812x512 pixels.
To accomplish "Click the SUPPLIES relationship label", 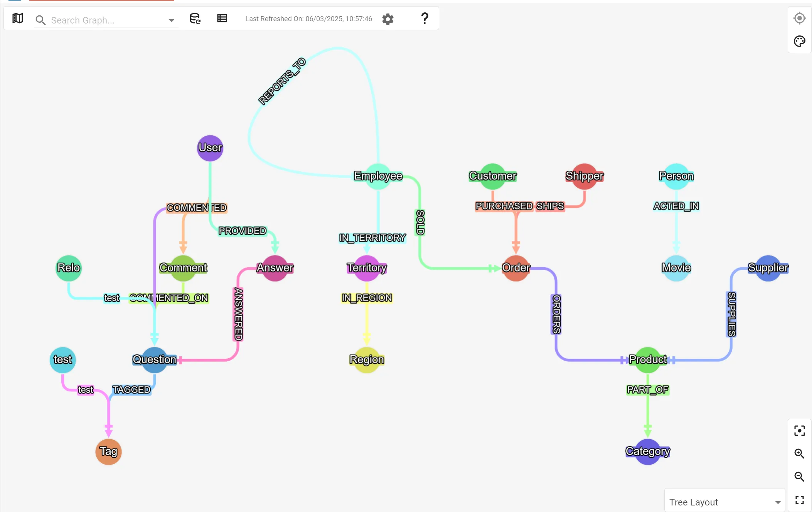I will tap(732, 314).
